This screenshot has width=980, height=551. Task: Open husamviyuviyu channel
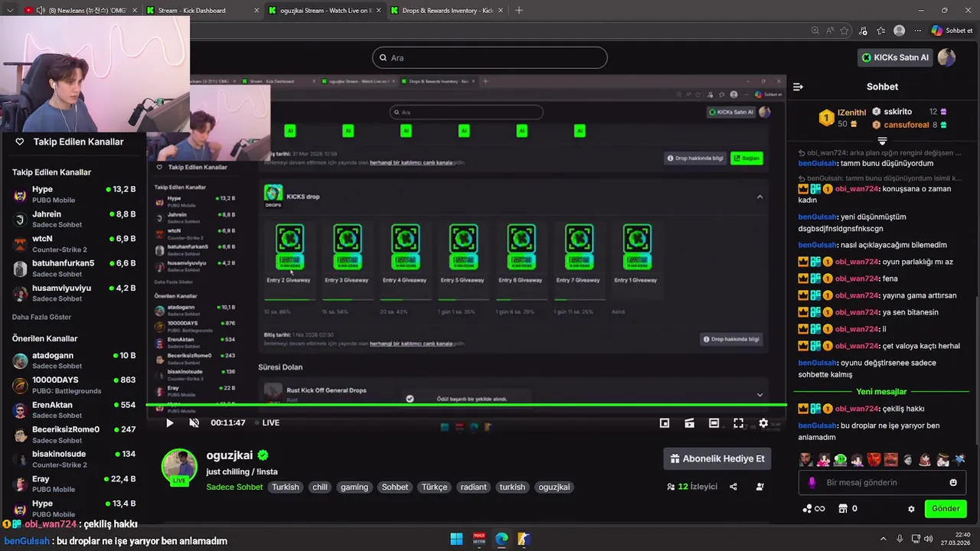73,293
